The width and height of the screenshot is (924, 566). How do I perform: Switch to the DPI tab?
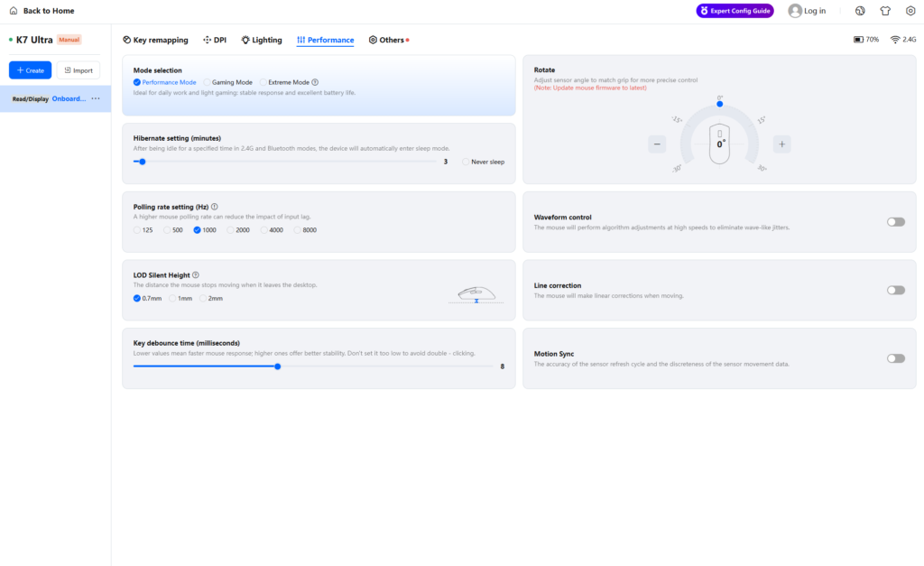tap(215, 41)
